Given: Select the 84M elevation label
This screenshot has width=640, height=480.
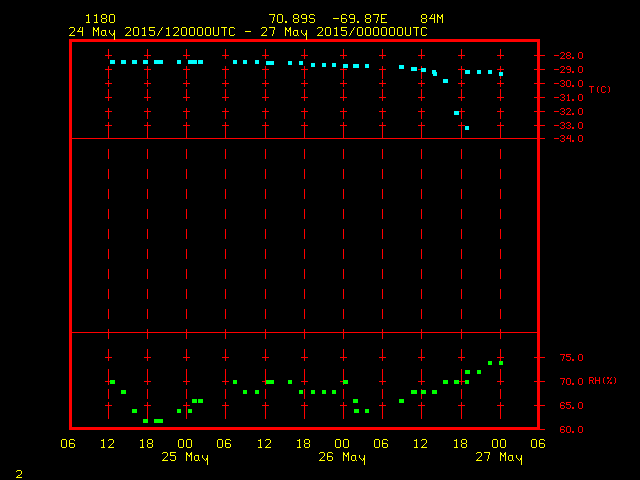Looking at the screenshot, I should pos(433,19).
